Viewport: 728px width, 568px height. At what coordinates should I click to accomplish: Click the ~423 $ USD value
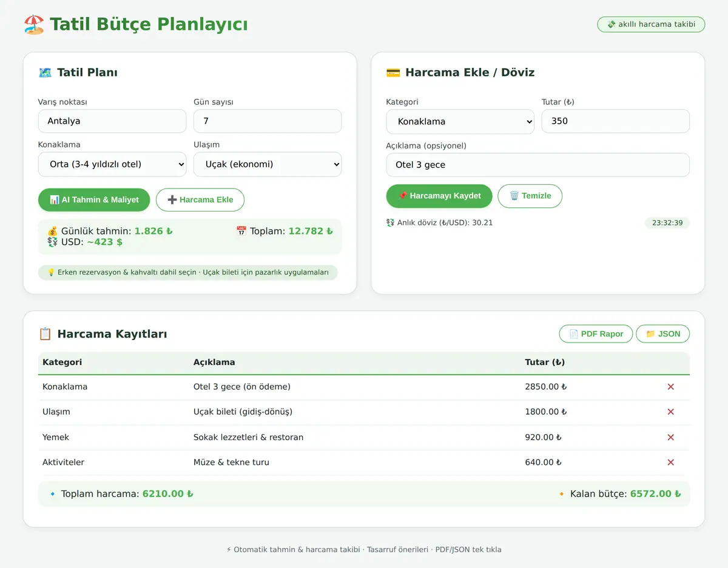(104, 242)
